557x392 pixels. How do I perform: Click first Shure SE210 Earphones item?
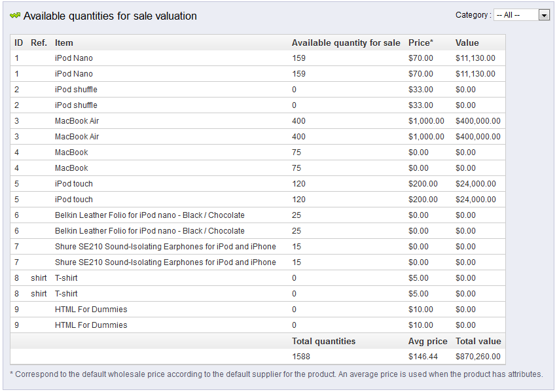[x=165, y=247]
